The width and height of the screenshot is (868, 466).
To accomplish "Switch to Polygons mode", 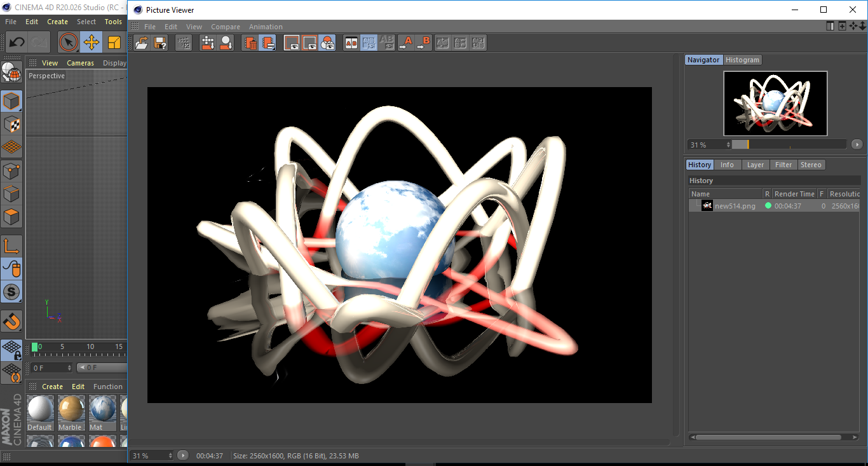I will coord(11,216).
